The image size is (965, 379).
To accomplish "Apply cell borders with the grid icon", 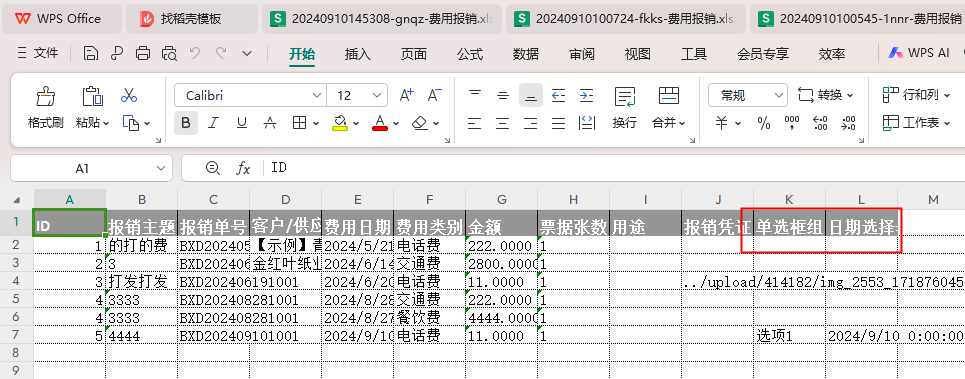I will pos(300,123).
